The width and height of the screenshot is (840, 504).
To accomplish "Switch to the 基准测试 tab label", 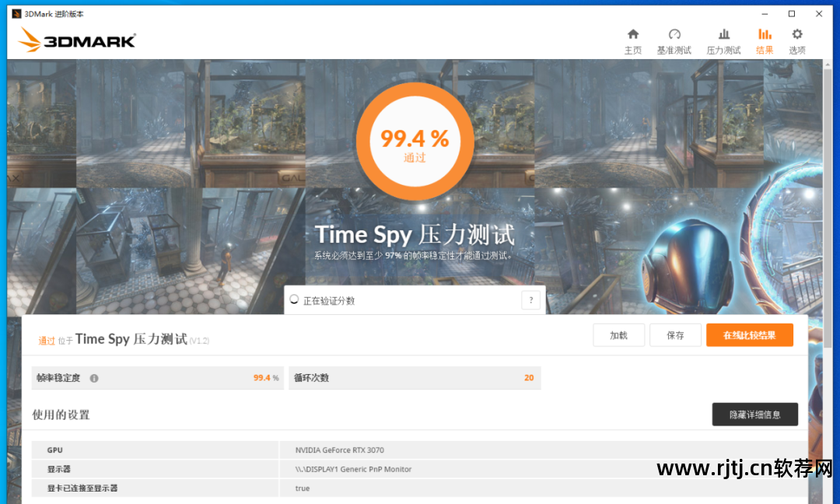I will tap(674, 51).
